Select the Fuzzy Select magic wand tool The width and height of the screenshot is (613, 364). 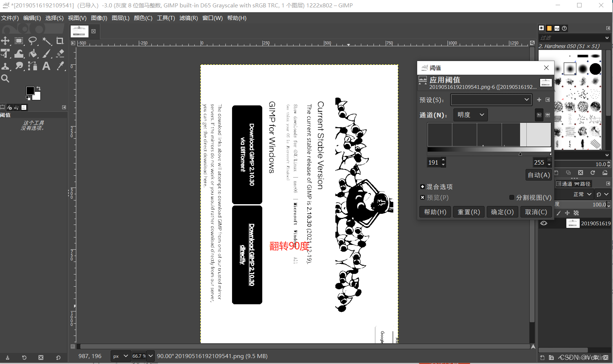pos(47,41)
